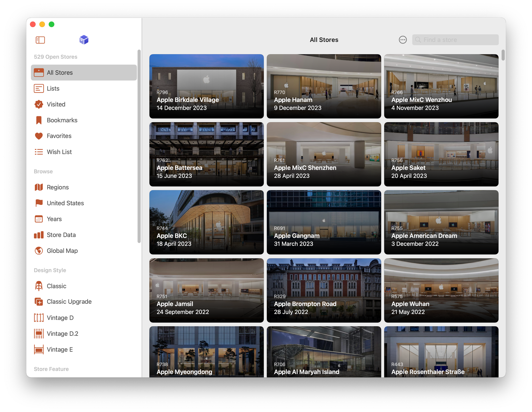Browse stores by Years calendar icon
This screenshot has height=412, width=532.
pos(39,219)
